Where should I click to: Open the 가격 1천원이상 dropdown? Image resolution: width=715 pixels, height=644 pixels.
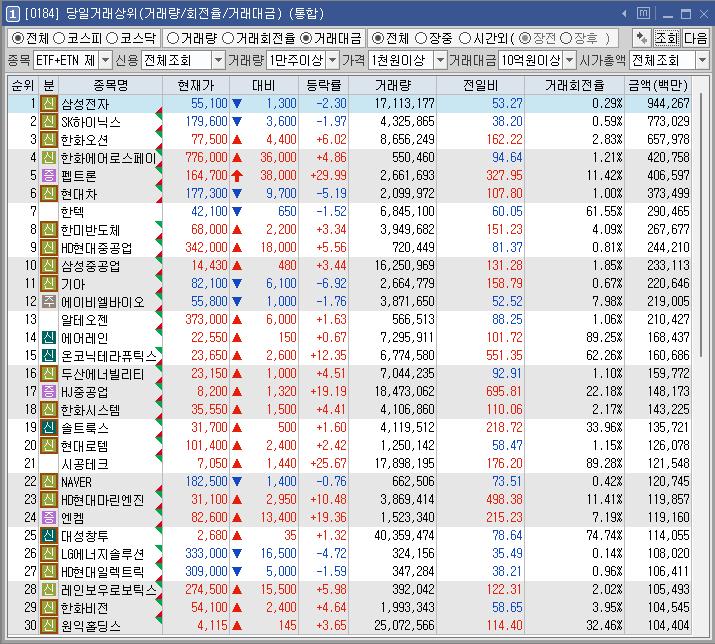point(440,60)
